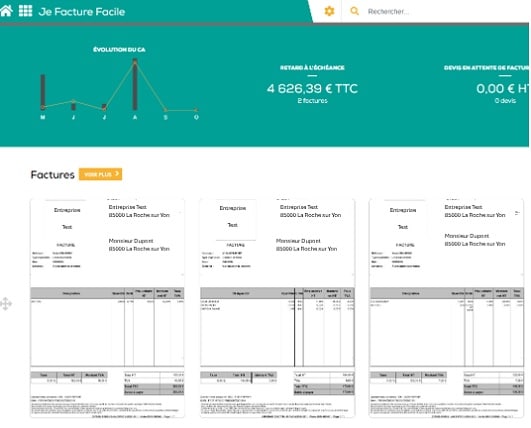Go to the home icon
This screenshot has height=428, width=531.
[6, 11]
